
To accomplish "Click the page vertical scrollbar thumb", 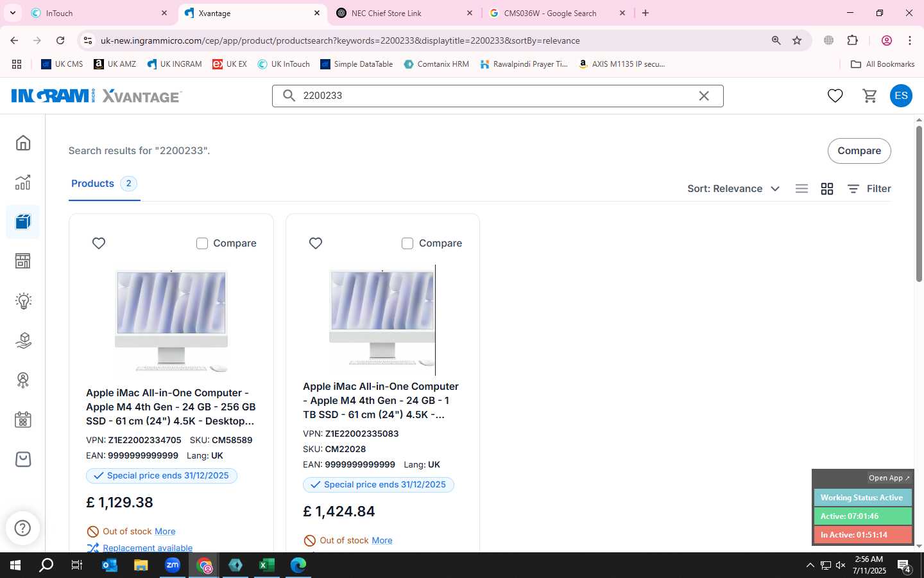I will pos(919,203).
